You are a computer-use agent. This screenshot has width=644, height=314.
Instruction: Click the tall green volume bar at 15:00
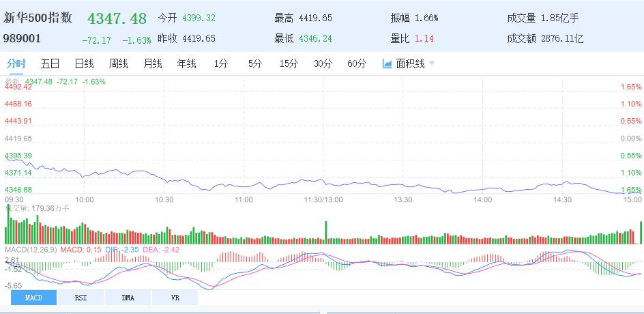pos(642,232)
